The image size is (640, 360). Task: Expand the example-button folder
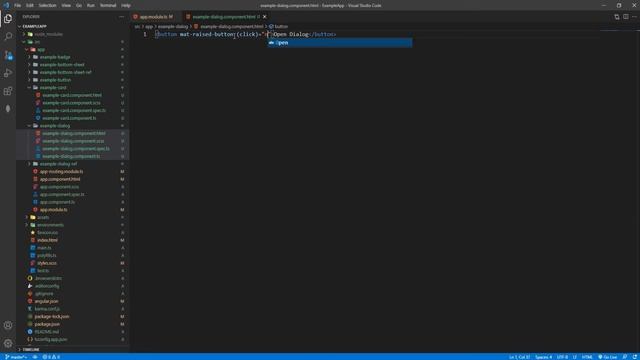click(x=55, y=80)
